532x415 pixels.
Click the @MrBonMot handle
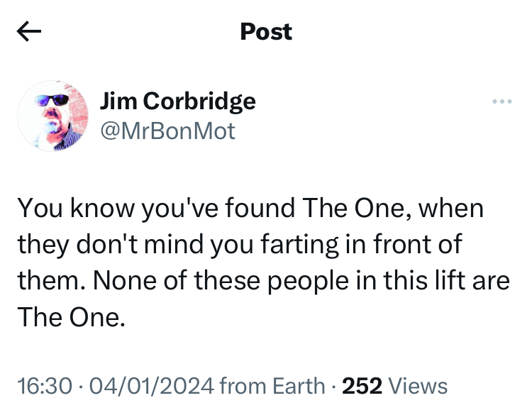pyautogui.click(x=167, y=131)
